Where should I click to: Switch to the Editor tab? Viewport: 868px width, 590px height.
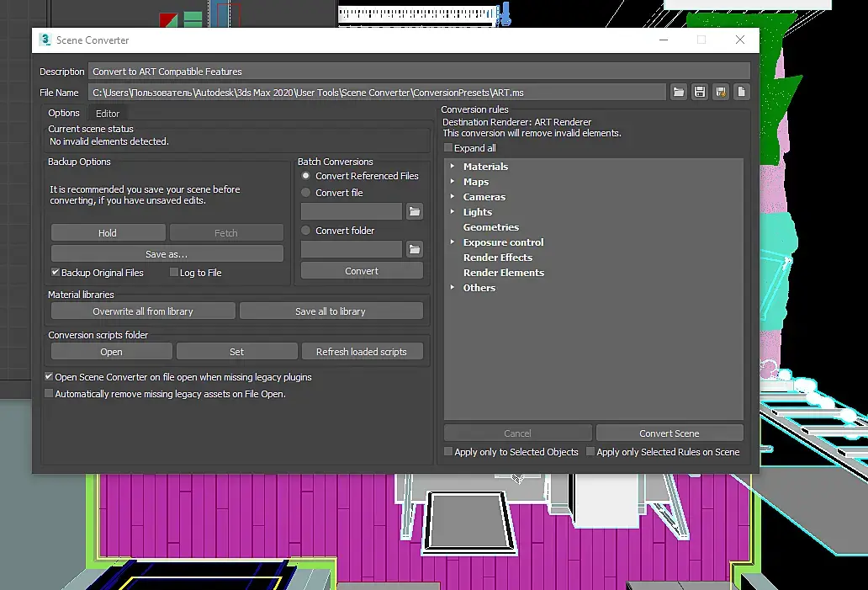[x=108, y=114]
